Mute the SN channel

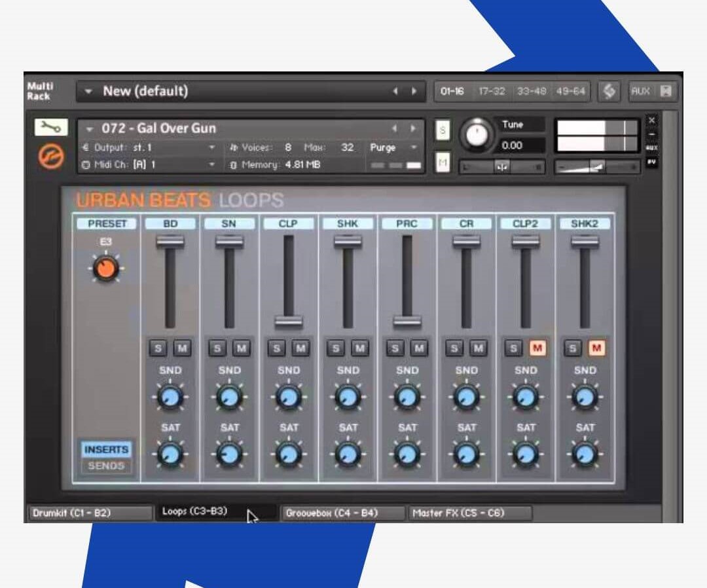[241, 348]
